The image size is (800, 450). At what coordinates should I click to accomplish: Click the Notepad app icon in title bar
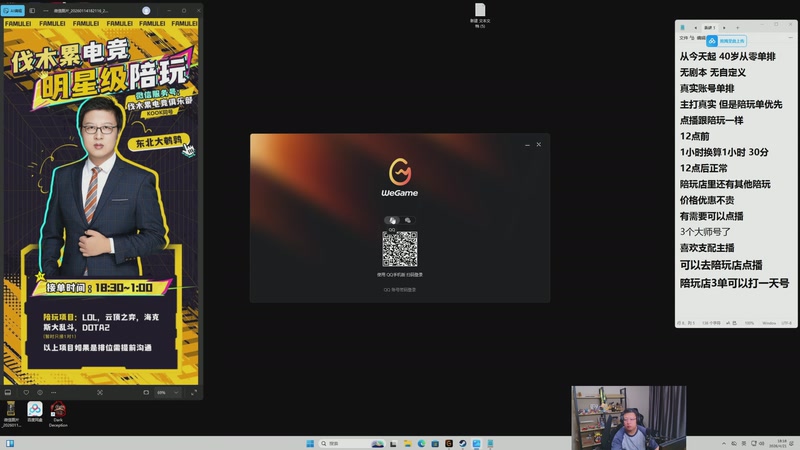pos(683,28)
